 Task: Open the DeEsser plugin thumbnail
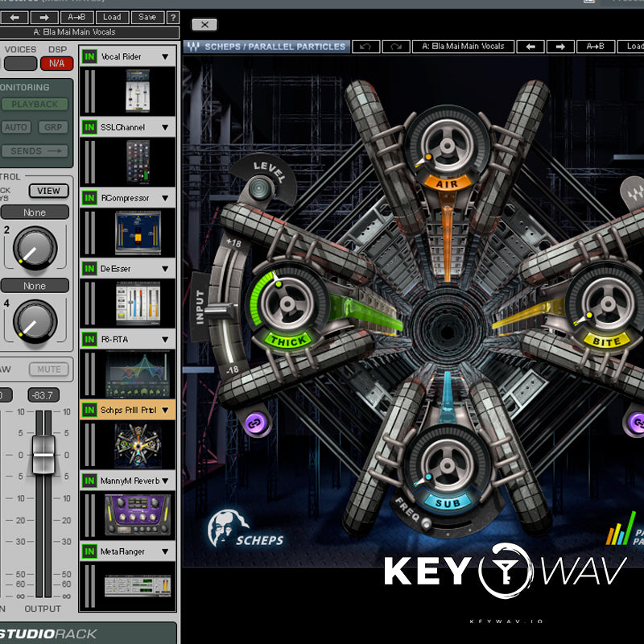[x=138, y=303]
